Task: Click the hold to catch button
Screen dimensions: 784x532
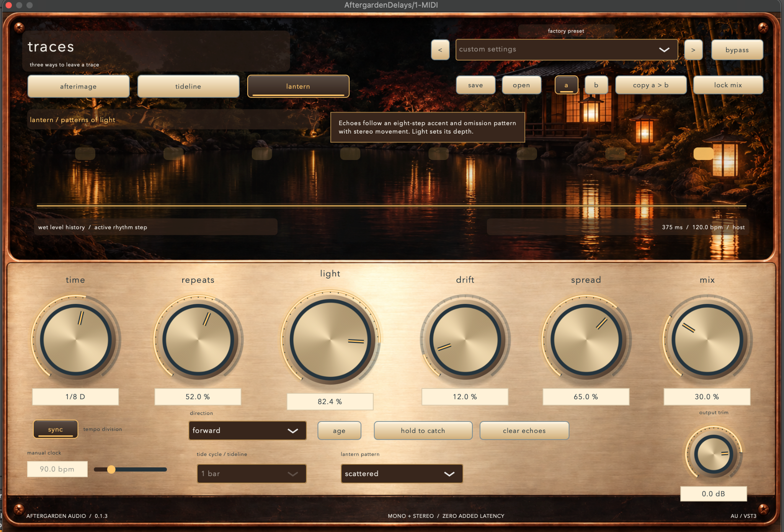Action: tap(423, 431)
